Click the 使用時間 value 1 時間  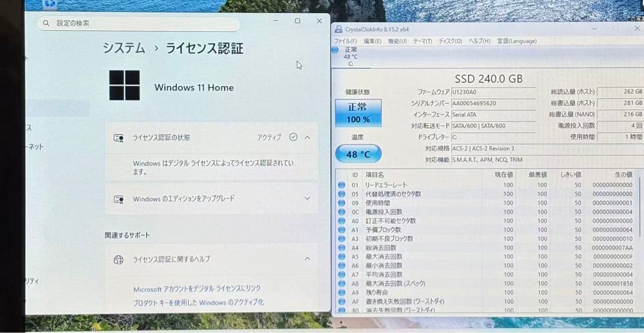click(620, 137)
